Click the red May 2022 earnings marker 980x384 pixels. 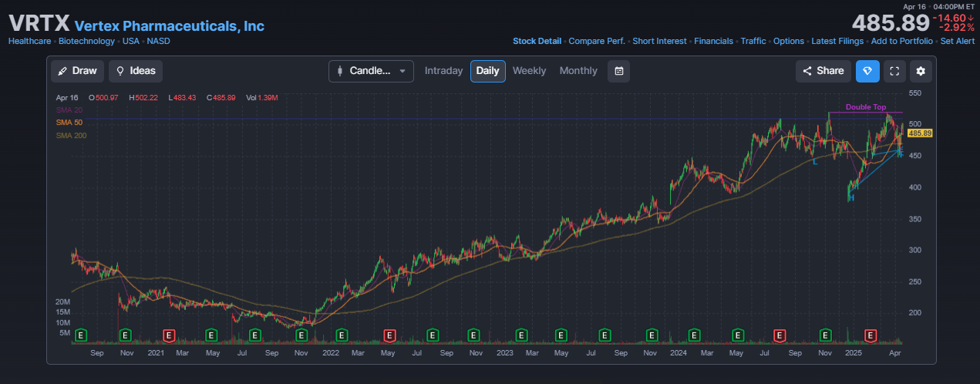[x=389, y=335]
